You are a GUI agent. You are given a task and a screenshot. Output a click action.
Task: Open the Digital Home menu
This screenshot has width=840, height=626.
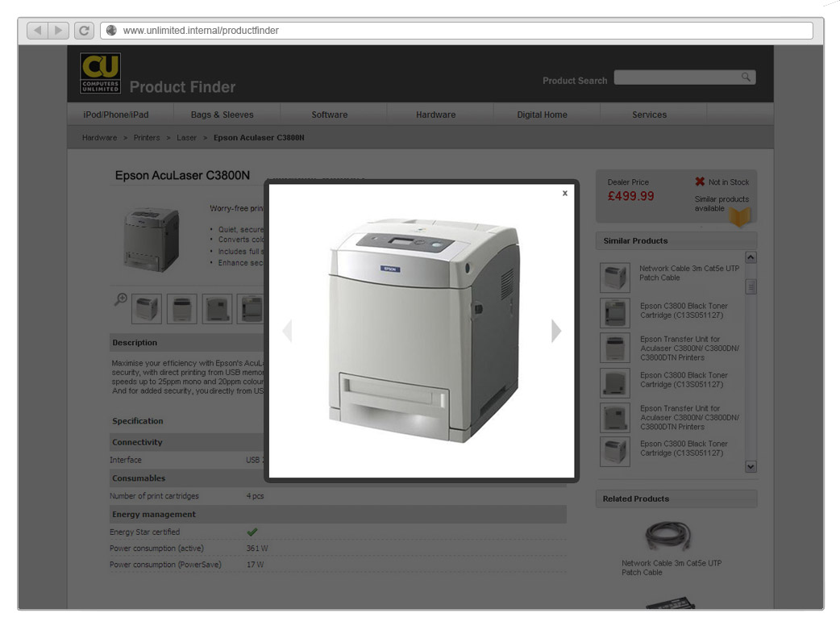tap(543, 115)
